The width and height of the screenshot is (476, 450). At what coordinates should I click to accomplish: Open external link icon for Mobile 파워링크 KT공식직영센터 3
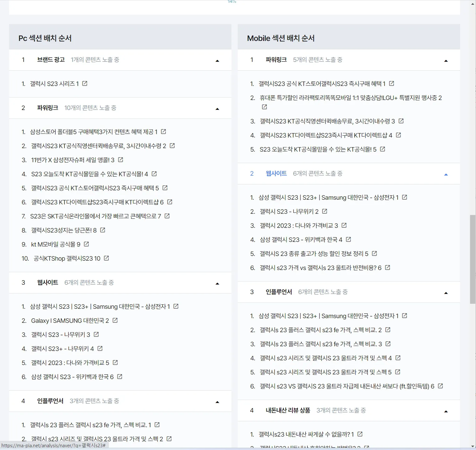coord(401,121)
